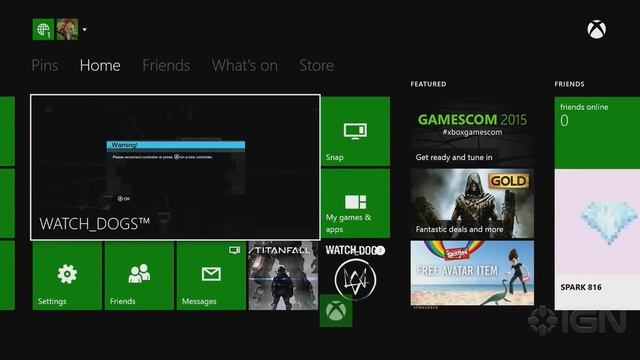Screen dimensions: 640x360
Task: Click the green Xbox logo tile
Action: coord(336,311)
